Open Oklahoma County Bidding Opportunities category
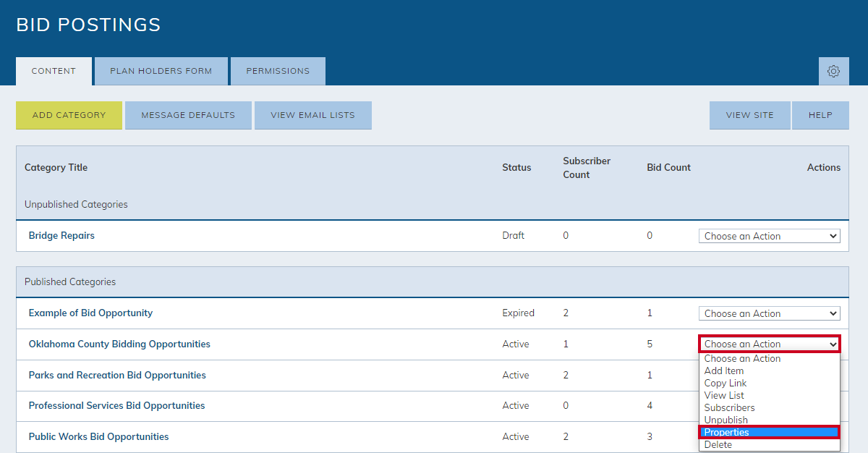 [119, 344]
